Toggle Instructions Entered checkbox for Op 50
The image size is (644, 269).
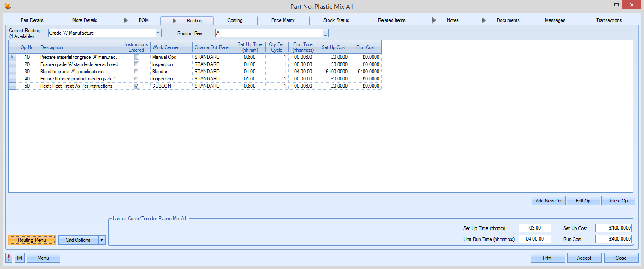coord(136,86)
